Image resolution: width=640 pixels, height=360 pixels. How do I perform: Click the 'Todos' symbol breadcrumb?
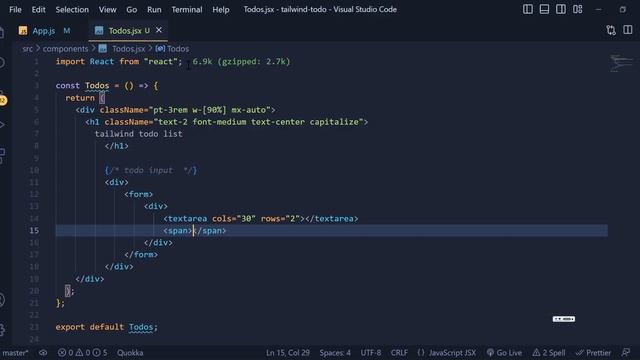(x=178, y=49)
